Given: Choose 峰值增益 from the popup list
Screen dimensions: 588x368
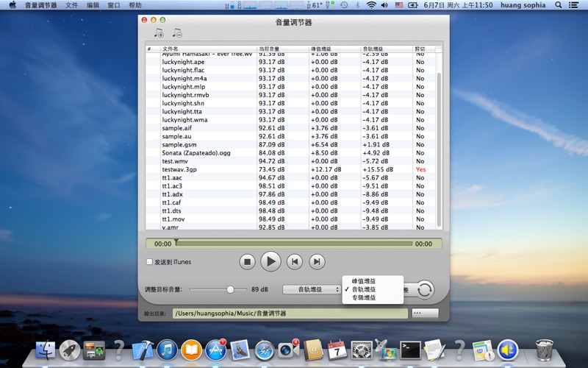Looking at the screenshot, I should click(x=364, y=281).
